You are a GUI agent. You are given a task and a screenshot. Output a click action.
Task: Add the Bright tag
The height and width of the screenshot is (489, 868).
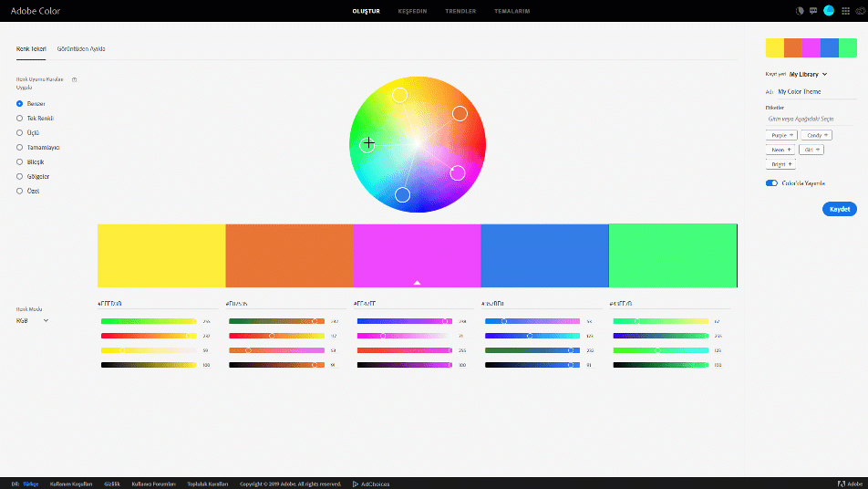(x=780, y=164)
